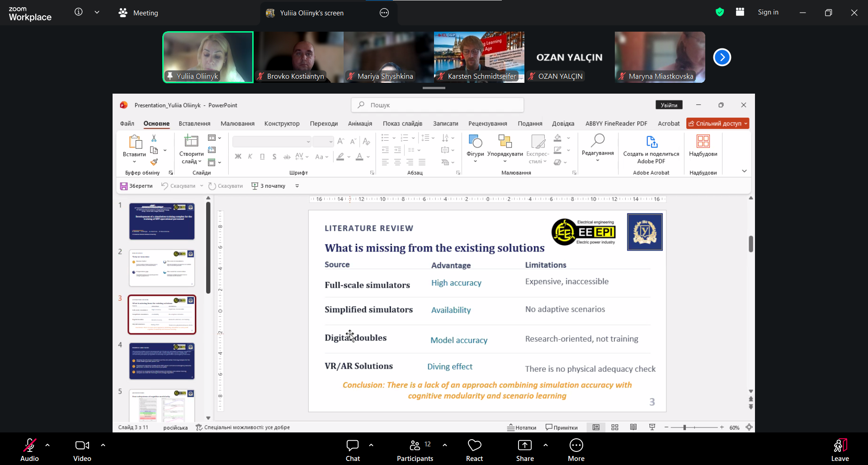
Task: Expand the options arrow next to Participants
Action: (x=445, y=445)
